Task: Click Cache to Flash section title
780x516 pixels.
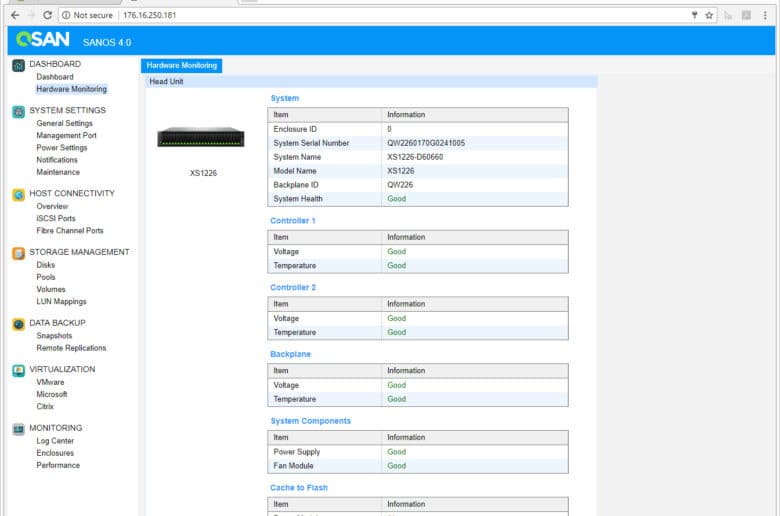Action: (x=298, y=488)
